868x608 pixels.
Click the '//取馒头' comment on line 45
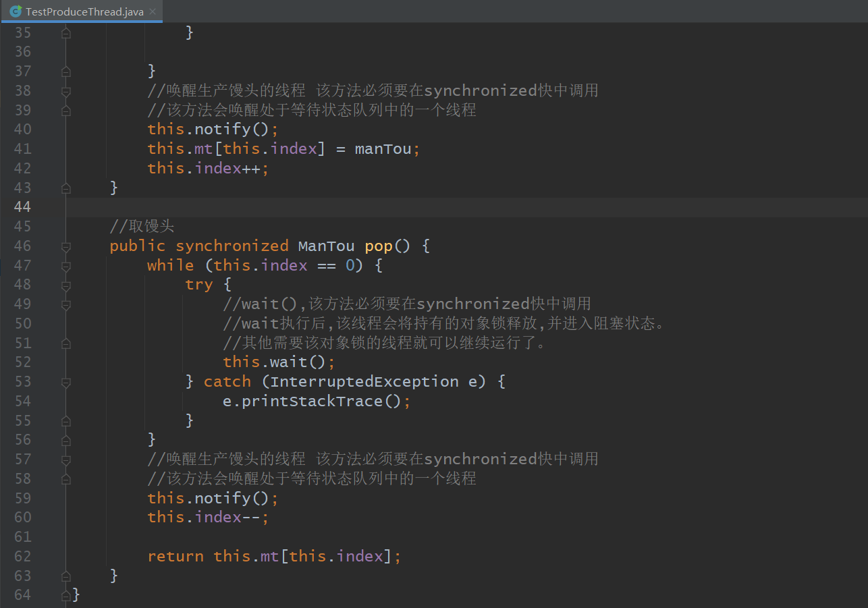click(x=142, y=227)
